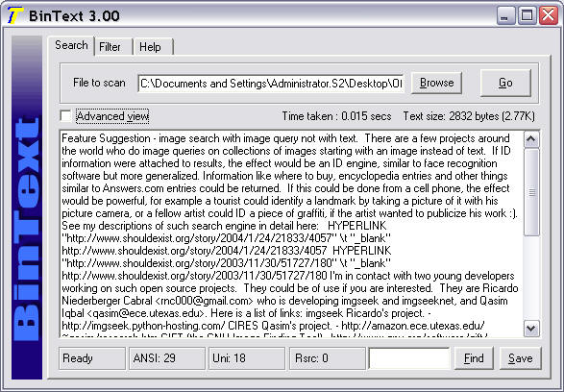Click the scroll down arrow of text list
564x392 pixels.
pos(531,329)
